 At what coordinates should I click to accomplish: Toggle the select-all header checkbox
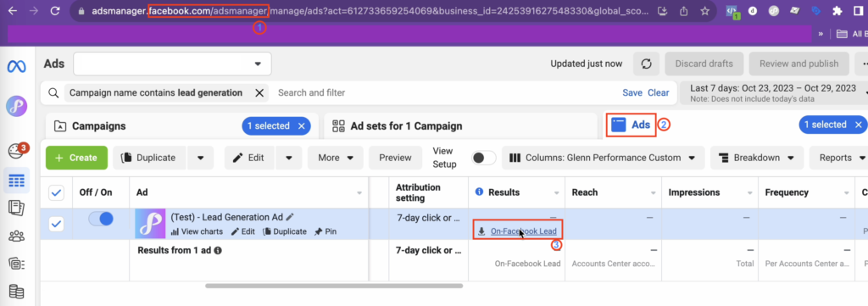point(57,192)
